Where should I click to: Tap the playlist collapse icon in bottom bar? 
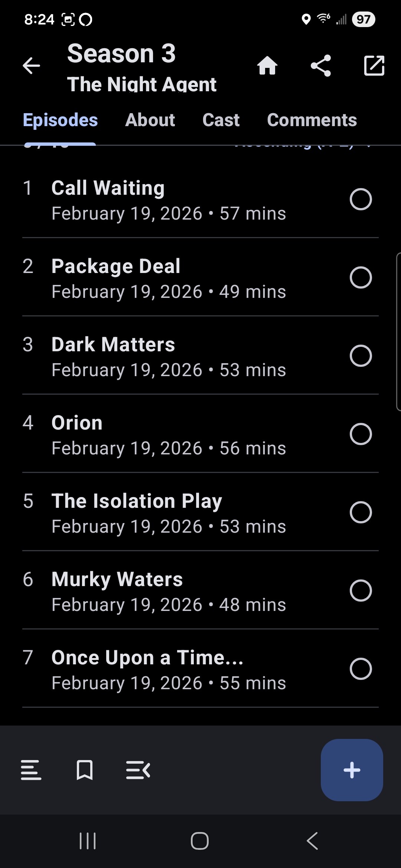pyautogui.click(x=138, y=770)
